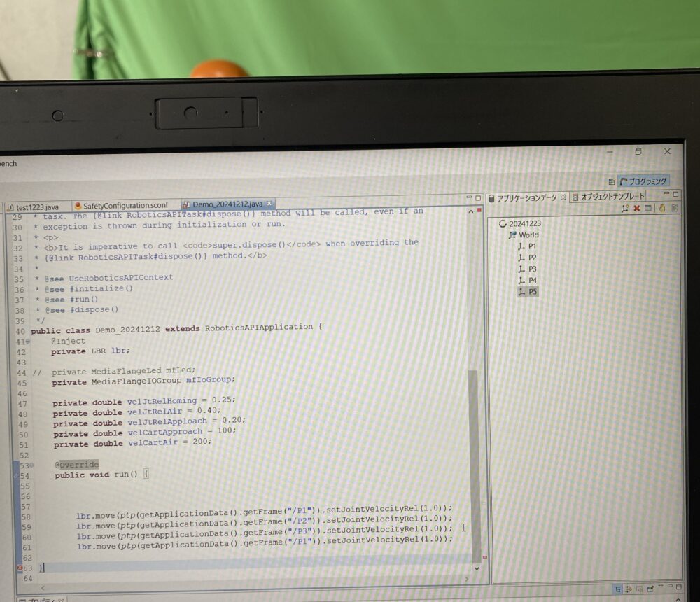Maximize the application data panel
This screenshot has height=602, width=700.
coord(676,195)
